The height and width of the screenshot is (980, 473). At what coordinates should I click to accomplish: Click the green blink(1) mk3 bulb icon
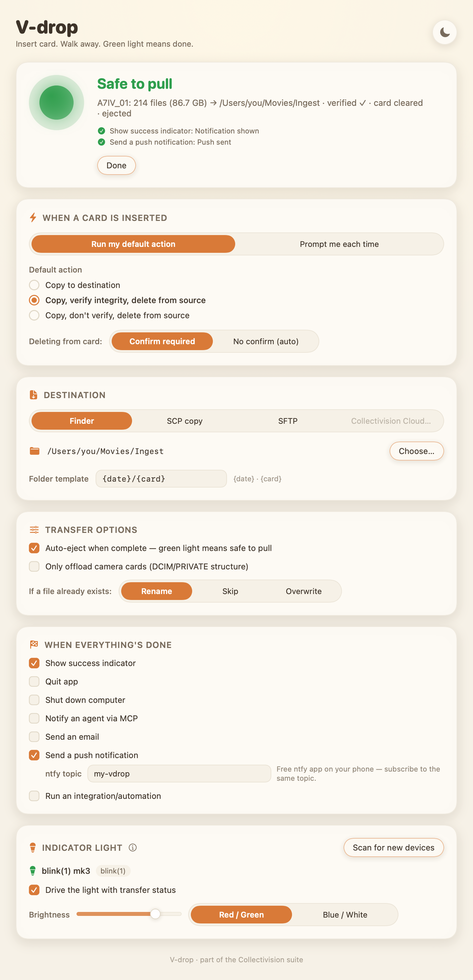click(33, 871)
